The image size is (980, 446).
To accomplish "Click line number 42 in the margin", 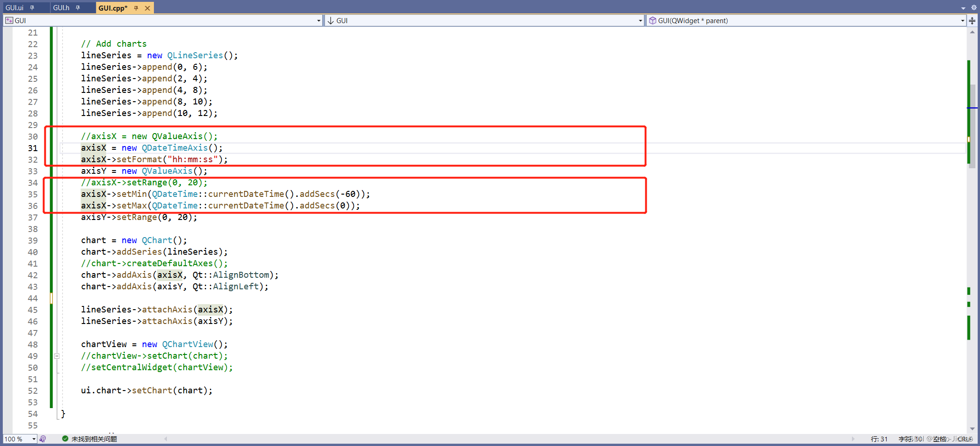I will (32, 275).
